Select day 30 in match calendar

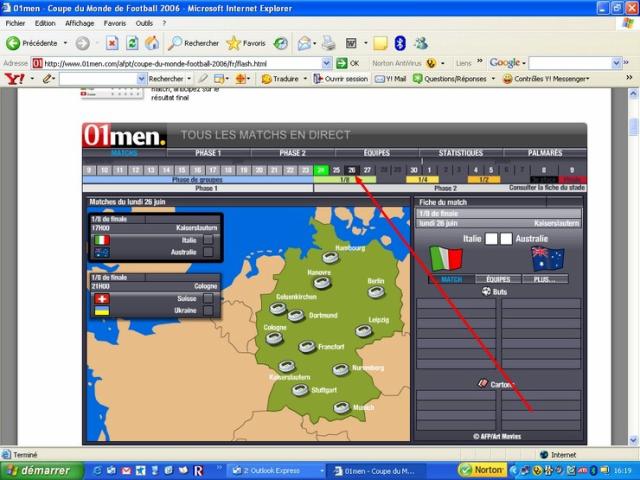pos(414,170)
